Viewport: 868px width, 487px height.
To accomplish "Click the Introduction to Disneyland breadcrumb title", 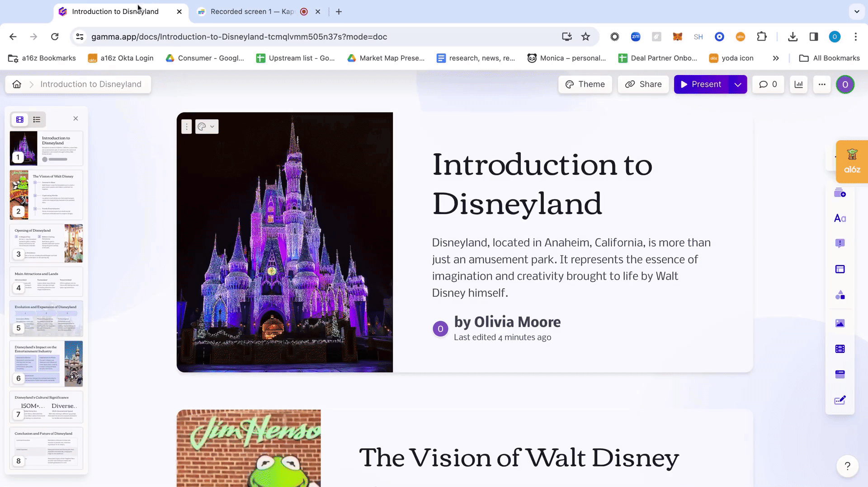I will click(x=91, y=84).
